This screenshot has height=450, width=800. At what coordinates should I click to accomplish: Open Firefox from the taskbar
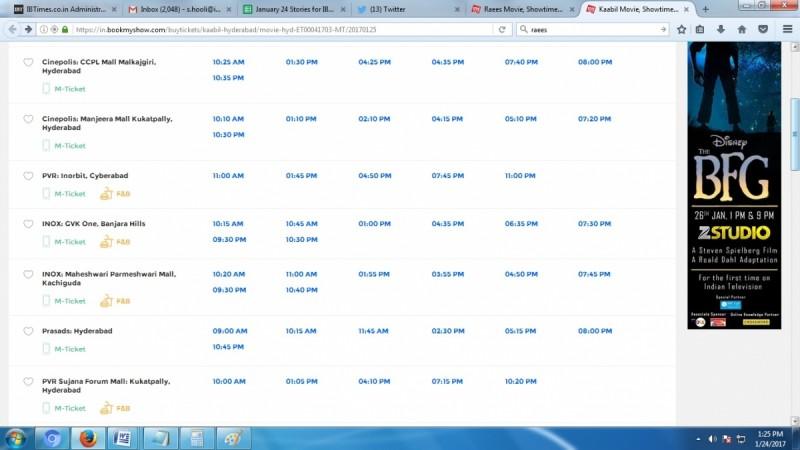(88, 438)
